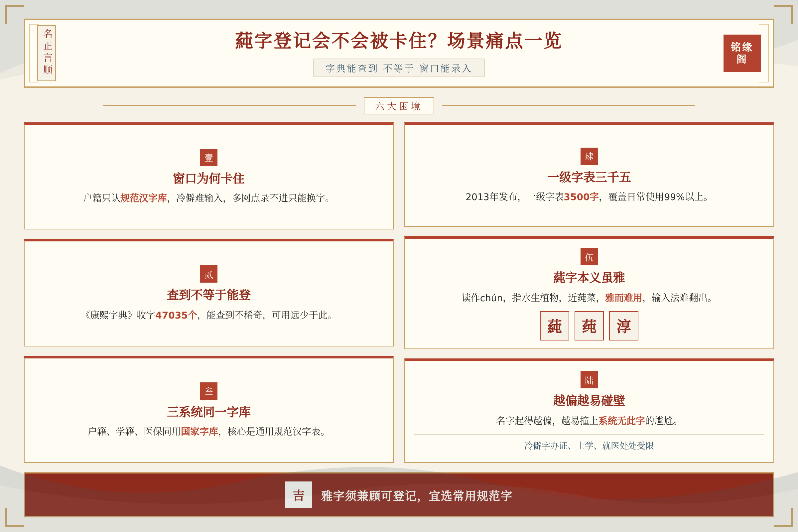Click highlighted text 规范汉字库

pos(144,198)
